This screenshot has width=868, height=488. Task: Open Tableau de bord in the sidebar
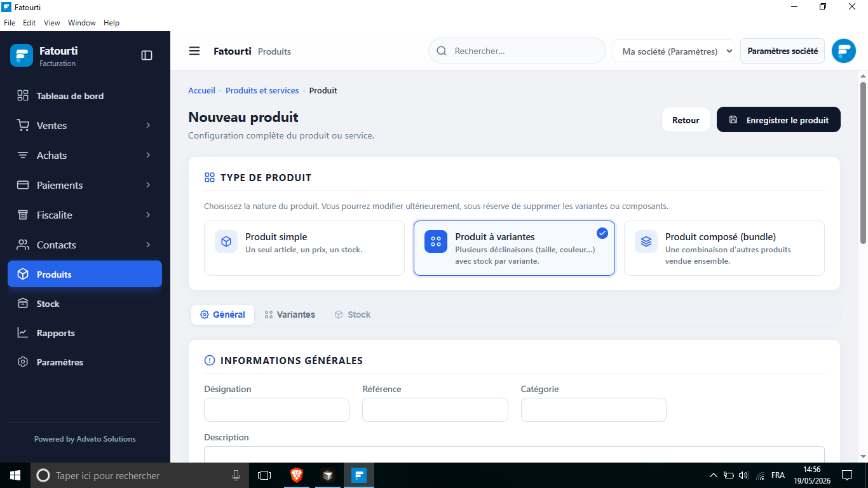[x=85, y=96]
